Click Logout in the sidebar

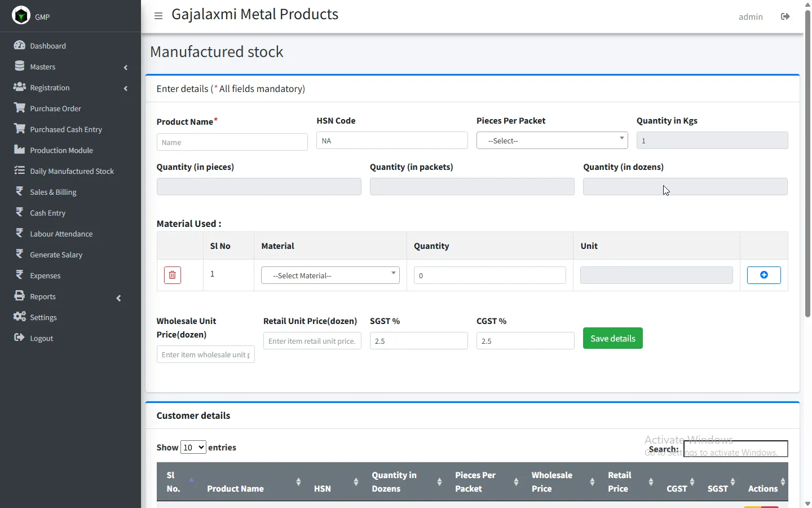[x=41, y=338]
